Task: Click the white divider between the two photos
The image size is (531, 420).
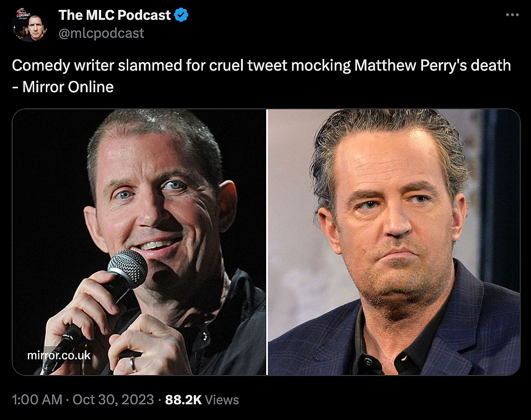Action: pyautogui.click(x=267, y=242)
